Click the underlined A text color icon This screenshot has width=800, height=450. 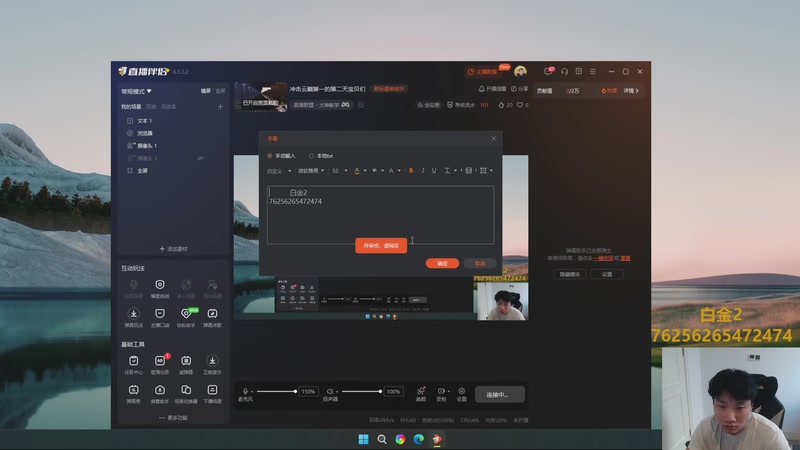click(x=357, y=170)
